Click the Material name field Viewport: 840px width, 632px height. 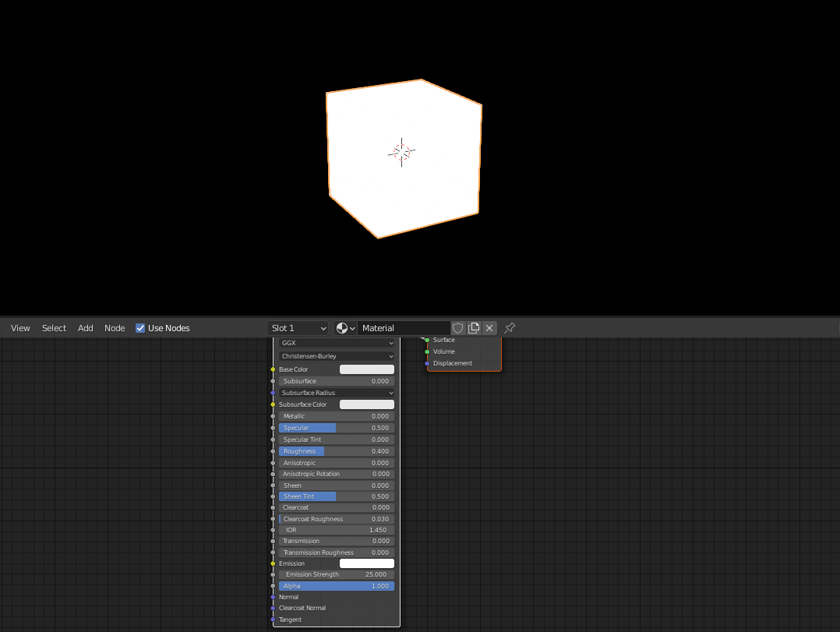(405, 328)
